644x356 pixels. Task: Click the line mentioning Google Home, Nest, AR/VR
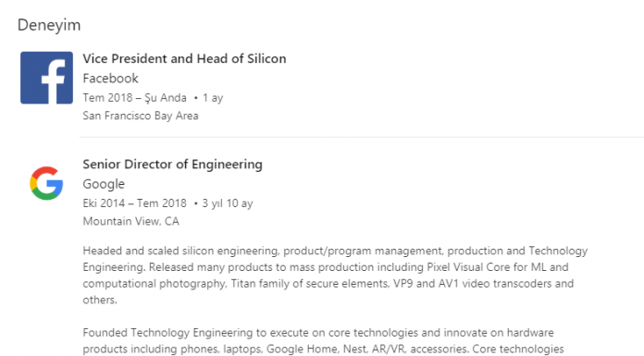[x=323, y=349]
